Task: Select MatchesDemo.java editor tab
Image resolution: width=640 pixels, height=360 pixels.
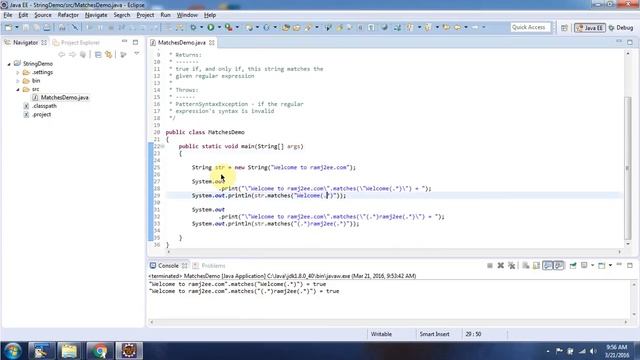Action: tap(181, 42)
